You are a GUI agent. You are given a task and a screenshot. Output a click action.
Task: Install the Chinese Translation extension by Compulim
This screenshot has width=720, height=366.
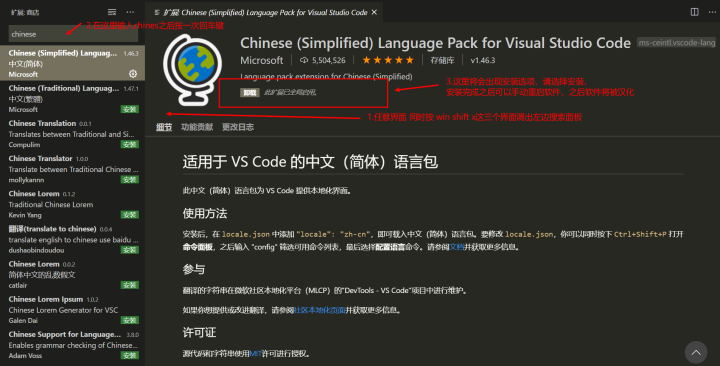pyautogui.click(x=130, y=145)
